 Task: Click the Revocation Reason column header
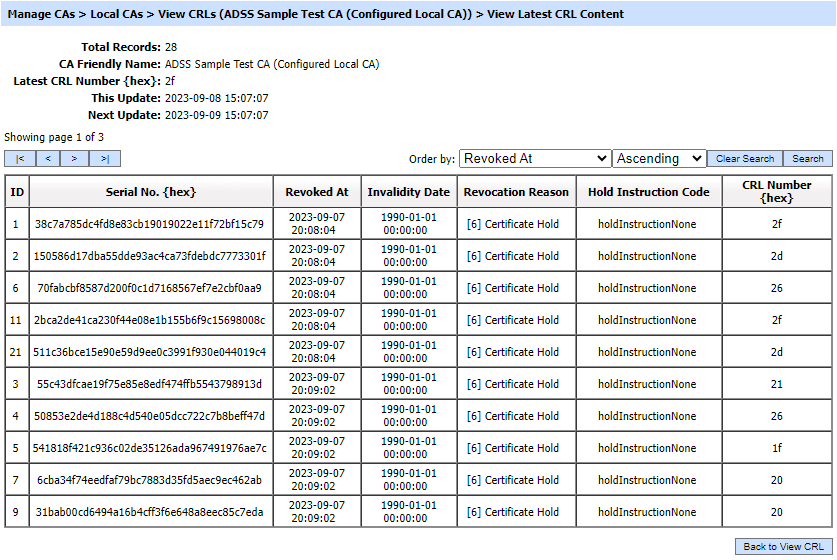pyautogui.click(x=517, y=192)
